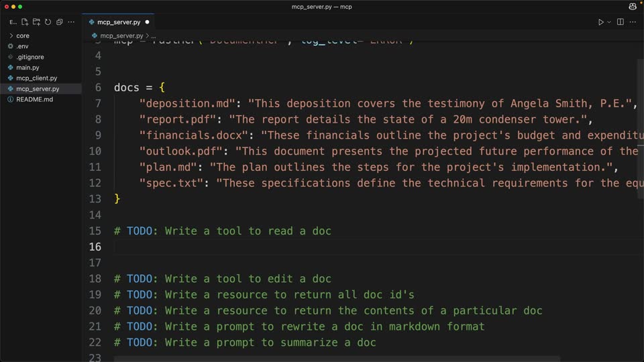The width and height of the screenshot is (644, 362).
Task: Click the opening brace on line 6
Action: pyautogui.click(x=162, y=87)
